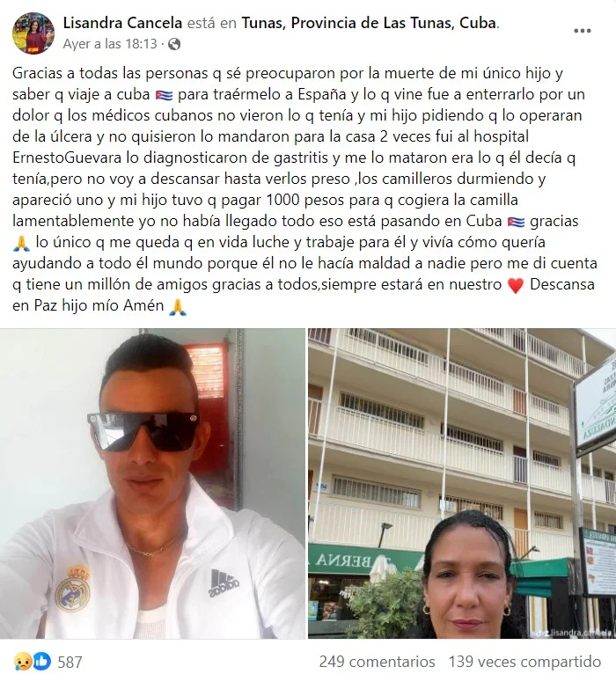Open Tunas, Provincia de Las Tunas location
This screenshot has width=616, height=674.
(369, 23)
